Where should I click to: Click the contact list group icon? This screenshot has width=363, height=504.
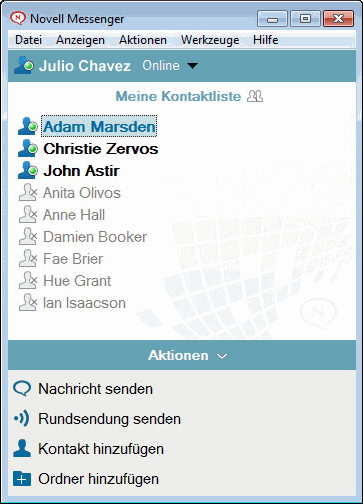point(255,96)
